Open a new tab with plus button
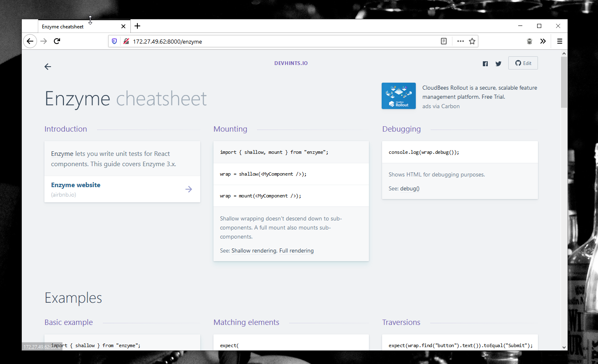This screenshot has width=598, height=364. [137, 26]
